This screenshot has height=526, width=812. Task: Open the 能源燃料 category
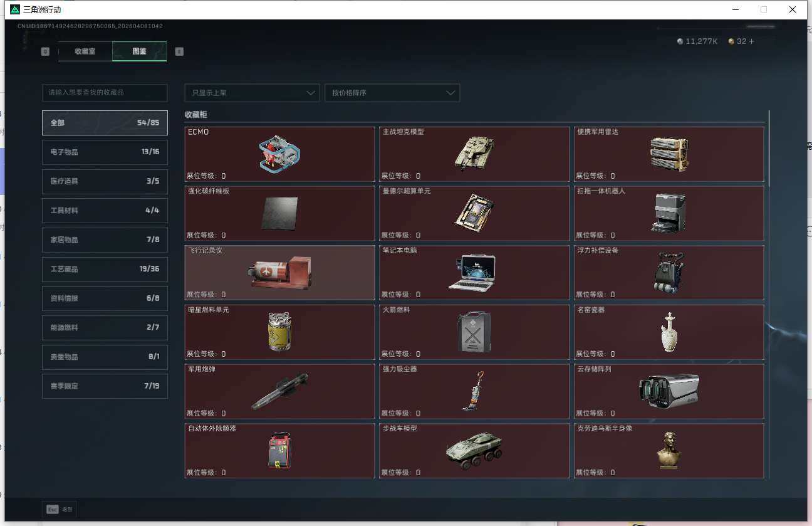pos(105,327)
